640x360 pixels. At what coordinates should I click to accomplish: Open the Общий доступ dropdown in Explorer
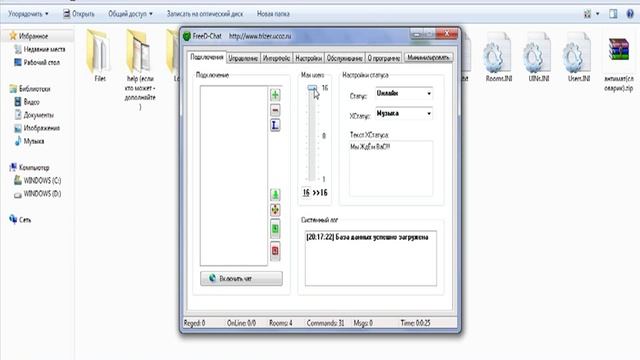tap(130, 14)
